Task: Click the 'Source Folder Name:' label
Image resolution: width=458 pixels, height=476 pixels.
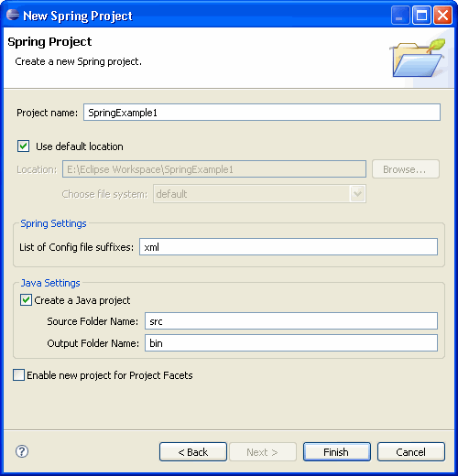Action: pos(93,321)
